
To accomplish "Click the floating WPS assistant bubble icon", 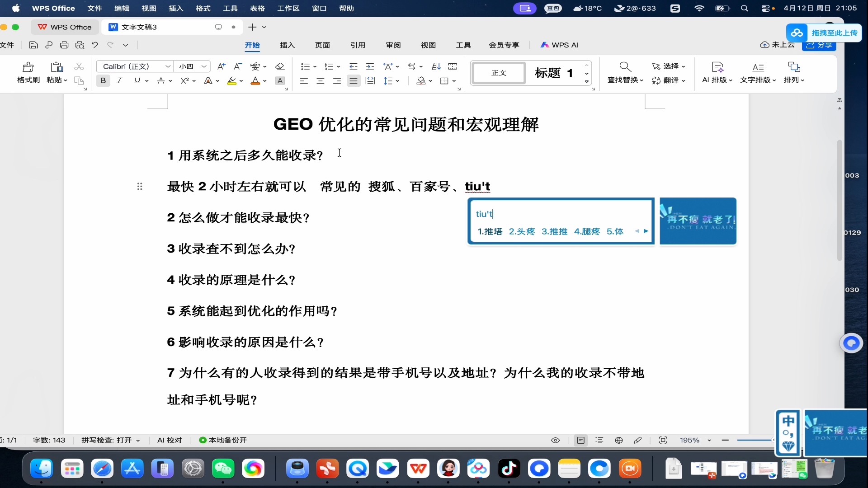I will [851, 343].
